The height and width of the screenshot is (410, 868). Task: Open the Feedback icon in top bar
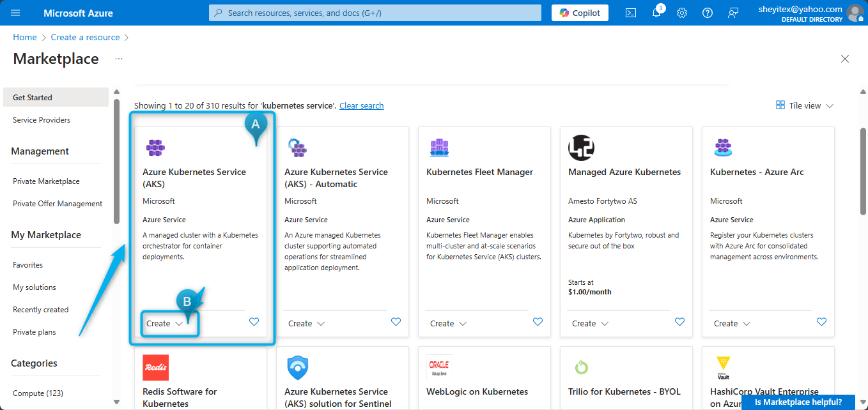coord(733,13)
